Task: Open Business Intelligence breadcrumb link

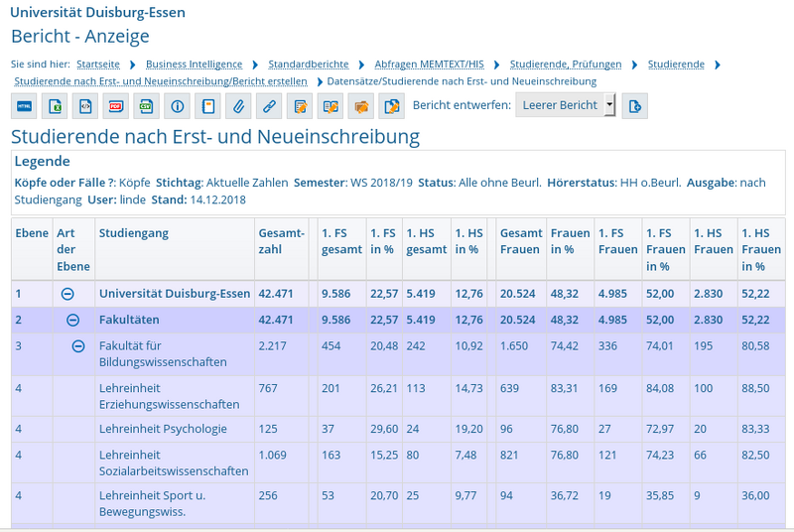Action: click(x=194, y=65)
